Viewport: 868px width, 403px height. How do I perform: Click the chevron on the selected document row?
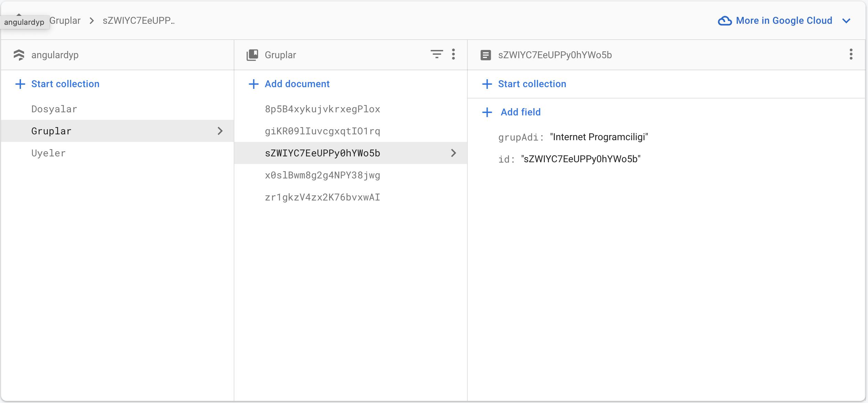453,153
